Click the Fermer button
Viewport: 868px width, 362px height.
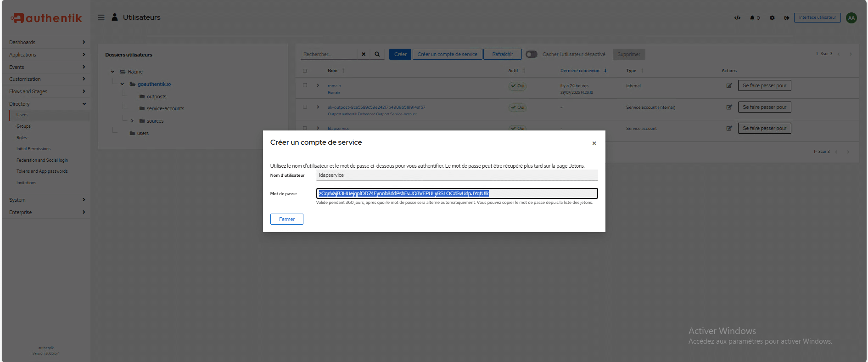[x=286, y=219]
